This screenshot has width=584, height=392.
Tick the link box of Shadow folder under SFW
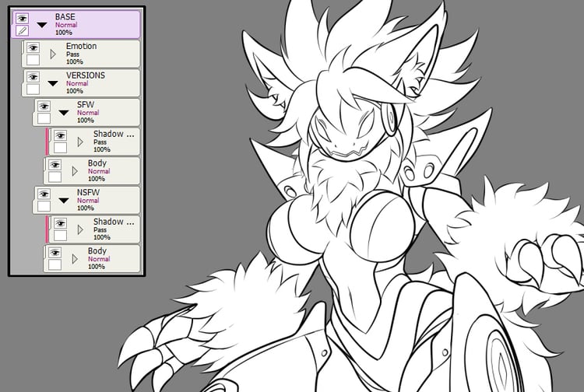pyautogui.click(x=60, y=148)
